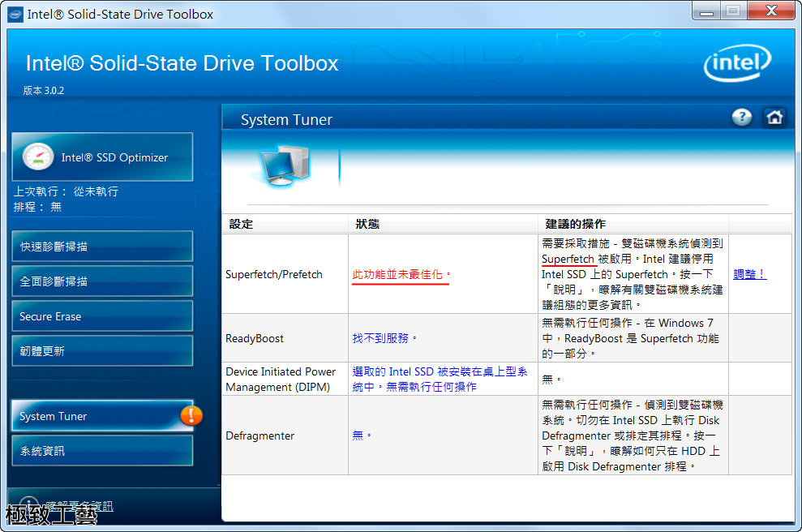Open help via the question mark icon
Image resolution: width=802 pixels, height=532 pixels.
pos(742,117)
